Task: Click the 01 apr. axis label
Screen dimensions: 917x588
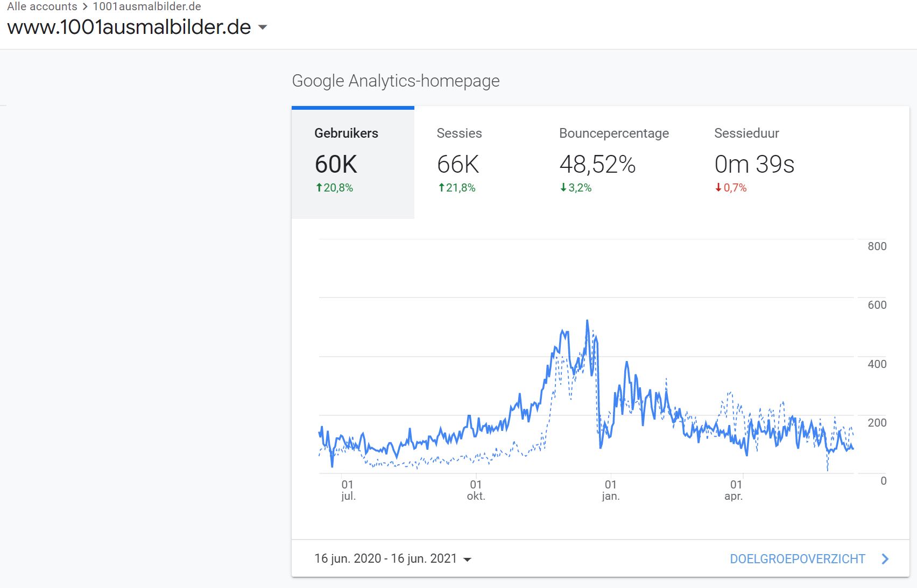Action: click(x=735, y=490)
